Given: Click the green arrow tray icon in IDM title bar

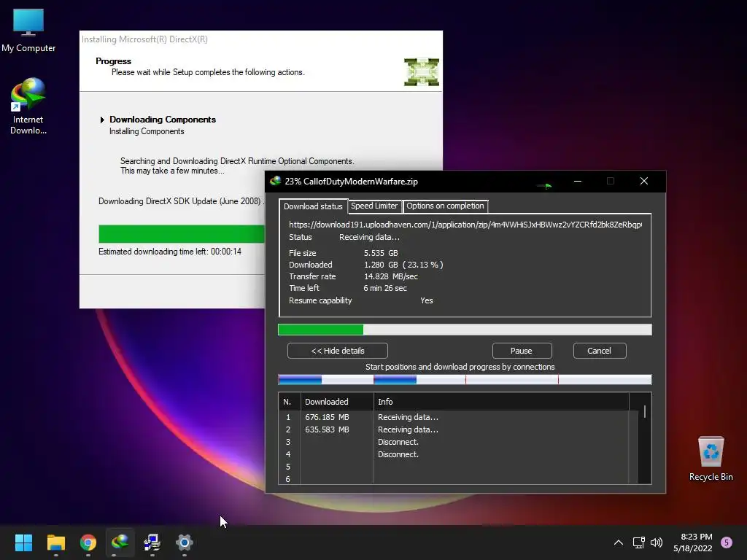Looking at the screenshot, I should pos(544,186).
